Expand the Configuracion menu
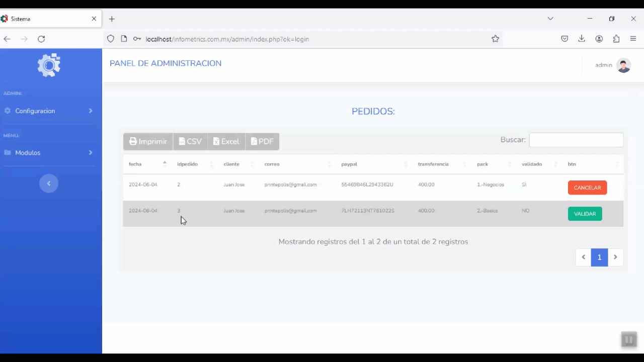644x362 pixels. pos(49,111)
